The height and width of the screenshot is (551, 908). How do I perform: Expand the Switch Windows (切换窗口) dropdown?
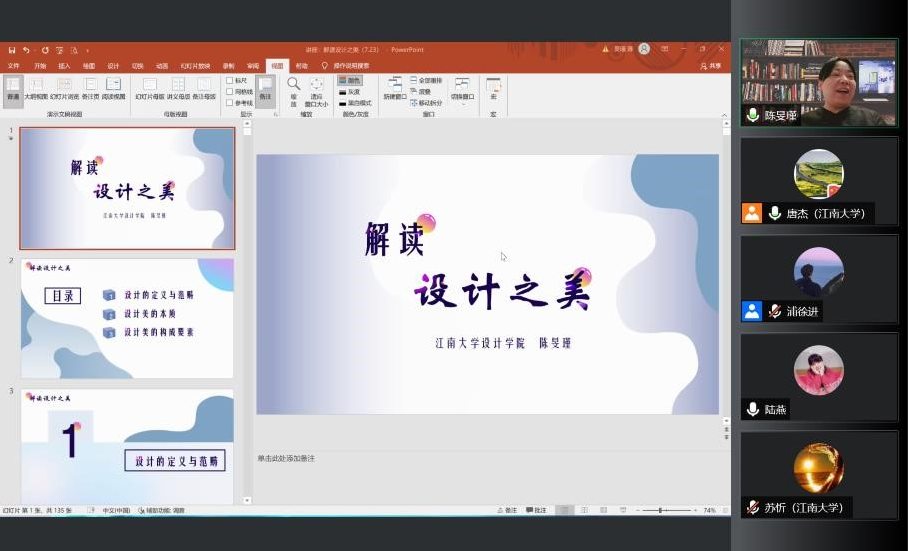(461, 90)
